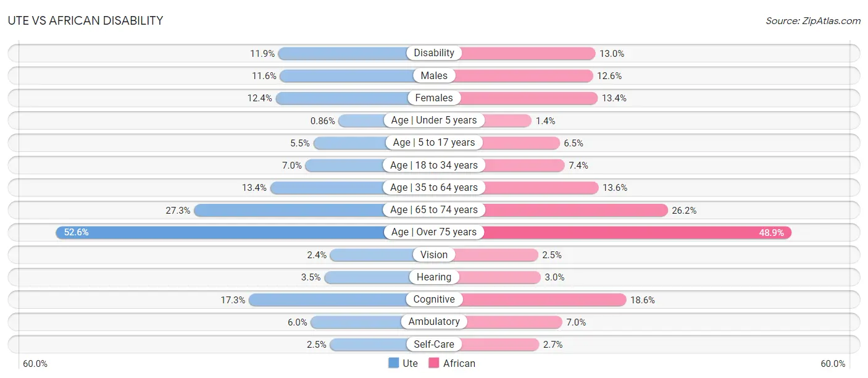Viewport: 868px width, 378px height.
Task: Select the Hearing category label
Action: coord(434,277)
